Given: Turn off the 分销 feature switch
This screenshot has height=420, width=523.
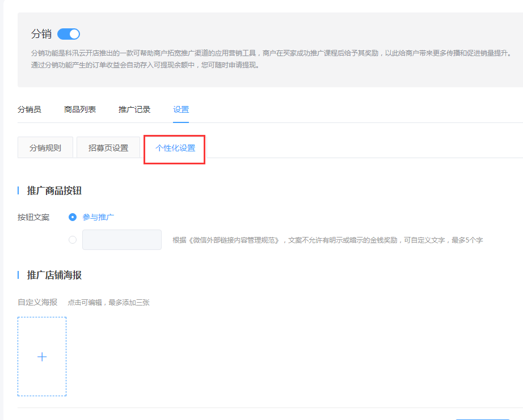Looking at the screenshot, I should click(x=68, y=33).
